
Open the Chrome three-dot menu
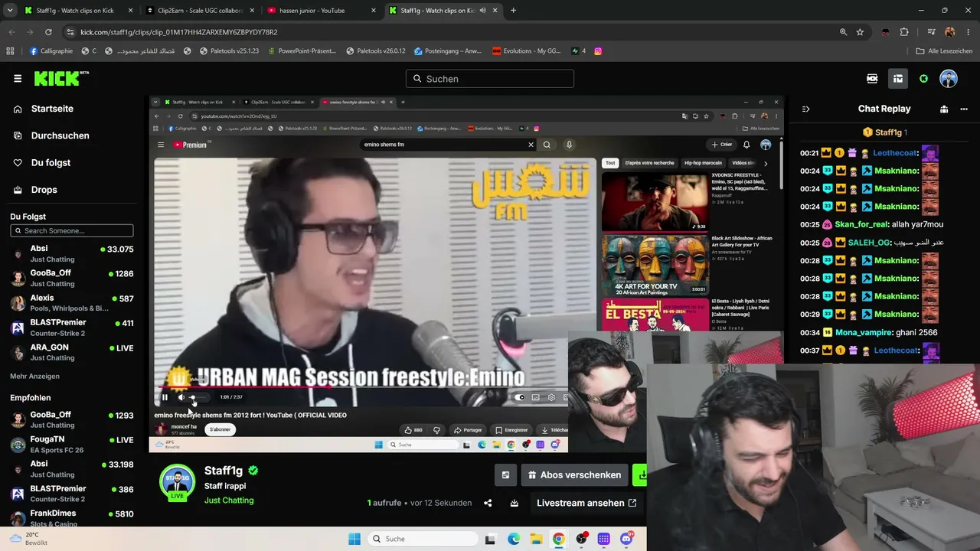click(968, 32)
